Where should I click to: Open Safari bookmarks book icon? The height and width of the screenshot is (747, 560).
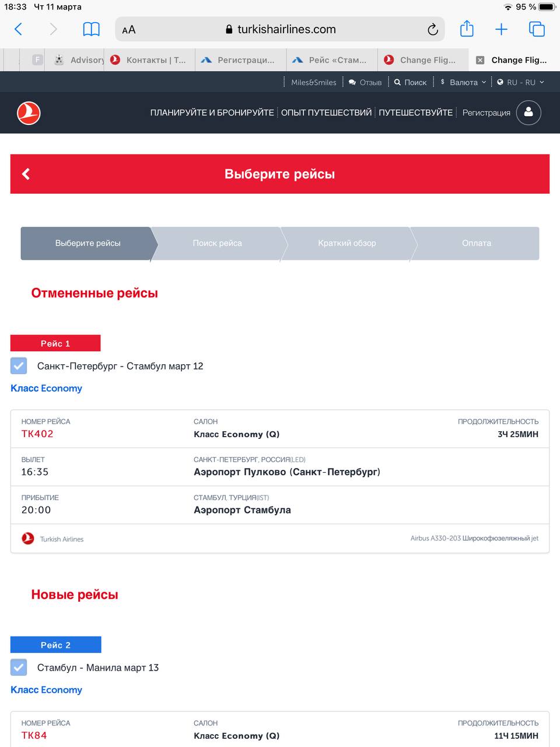[92, 29]
